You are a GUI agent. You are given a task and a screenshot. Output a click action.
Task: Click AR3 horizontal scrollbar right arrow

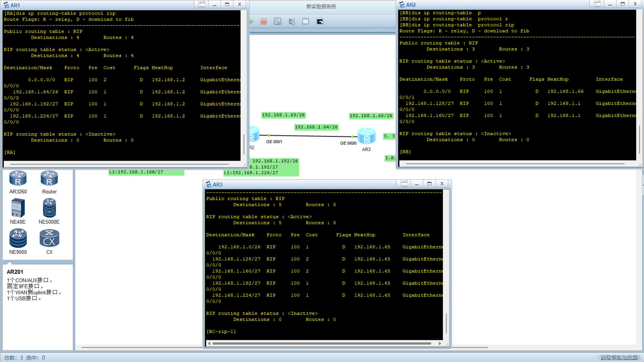pos(440,343)
